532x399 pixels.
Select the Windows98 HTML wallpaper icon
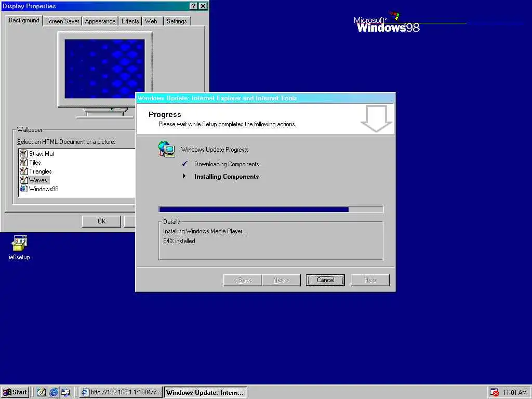pos(23,189)
